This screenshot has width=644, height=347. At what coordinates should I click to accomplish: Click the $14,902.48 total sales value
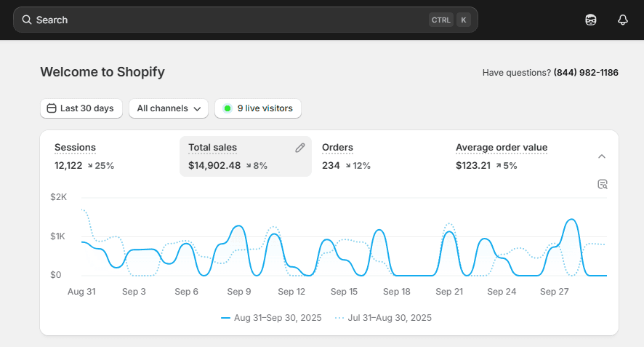tap(214, 166)
